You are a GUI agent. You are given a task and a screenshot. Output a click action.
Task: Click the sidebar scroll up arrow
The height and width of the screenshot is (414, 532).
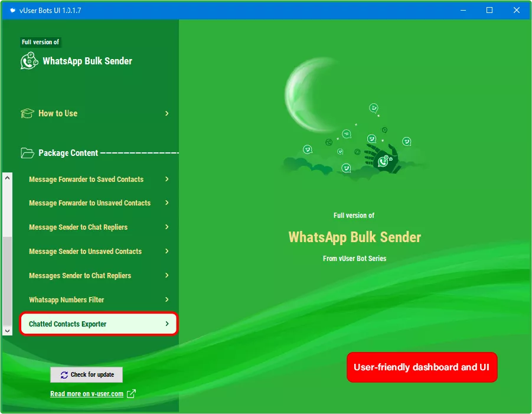[x=8, y=178]
